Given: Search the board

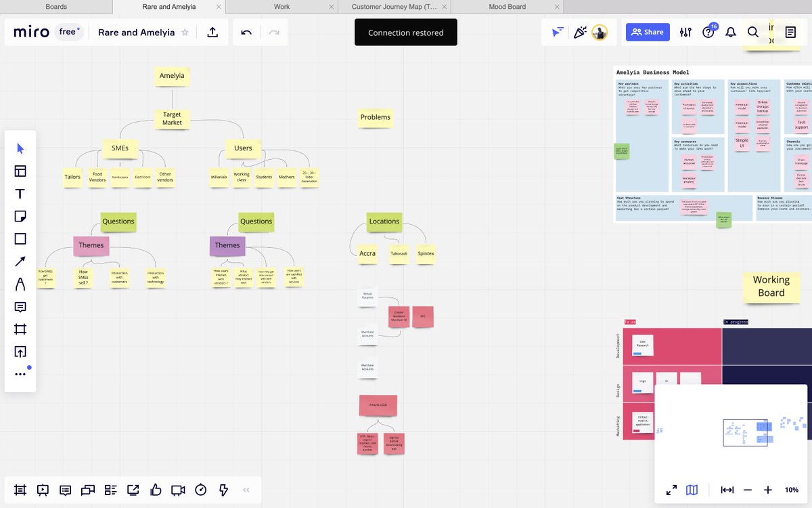Looking at the screenshot, I should coord(753,33).
